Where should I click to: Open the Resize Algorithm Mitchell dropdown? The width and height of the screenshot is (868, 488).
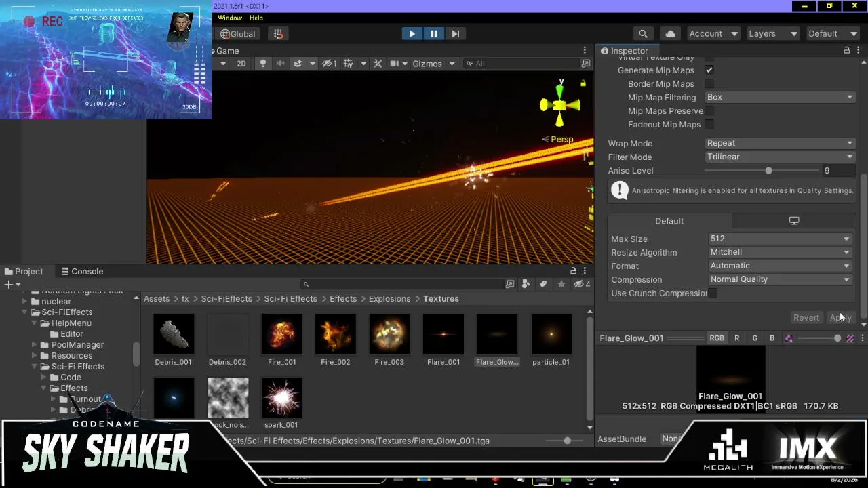[779, 252]
